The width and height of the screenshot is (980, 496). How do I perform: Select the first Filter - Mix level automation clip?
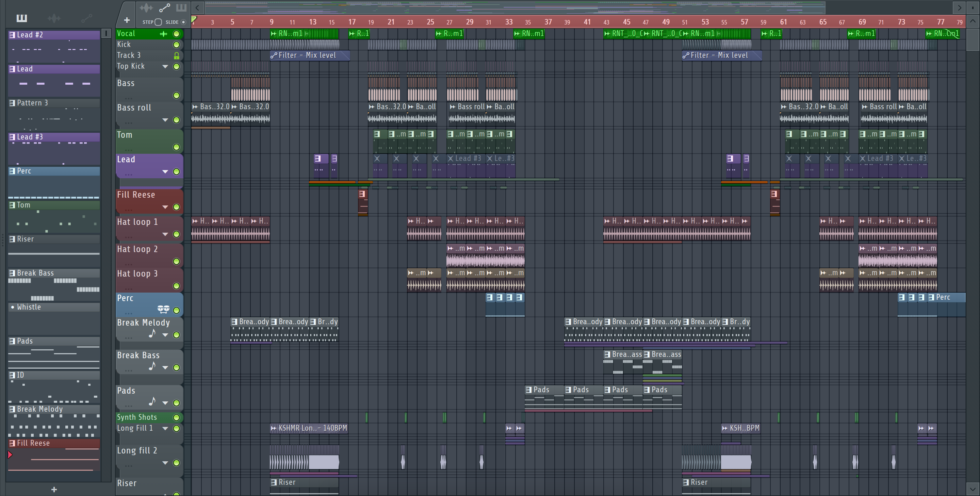(310, 55)
